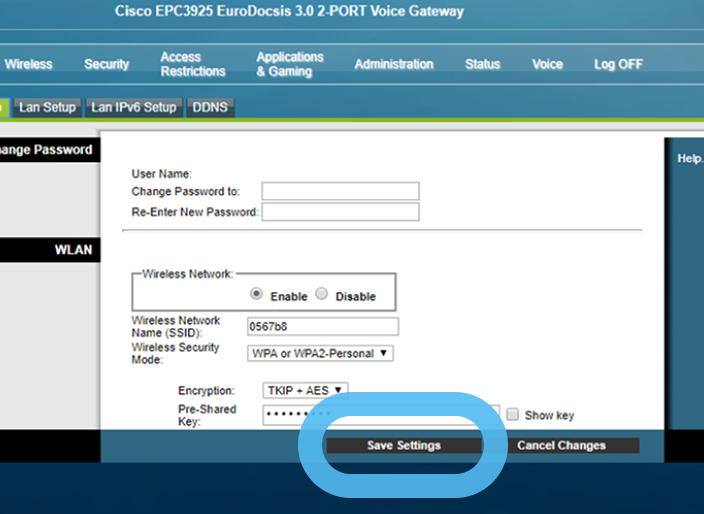The width and height of the screenshot is (704, 514).
Task: Expand the Encryption TKIP + AES dropdown
Action: pos(305,390)
